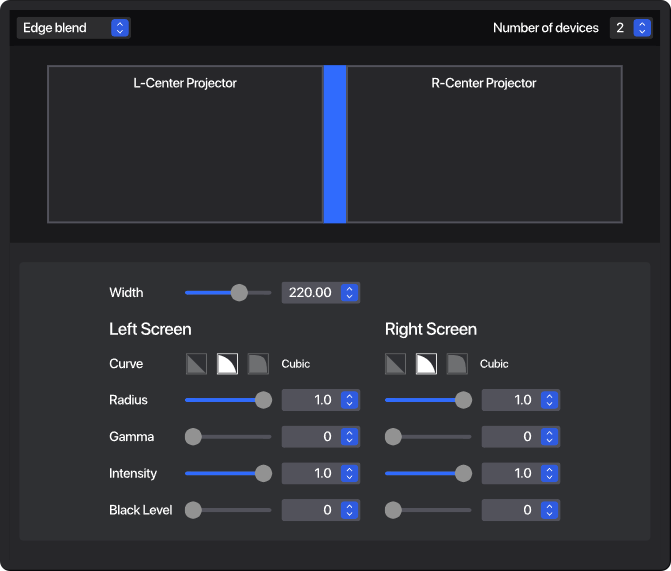Image resolution: width=671 pixels, height=571 pixels.
Task: Click the Width slider handle
Action: point(239,293)
